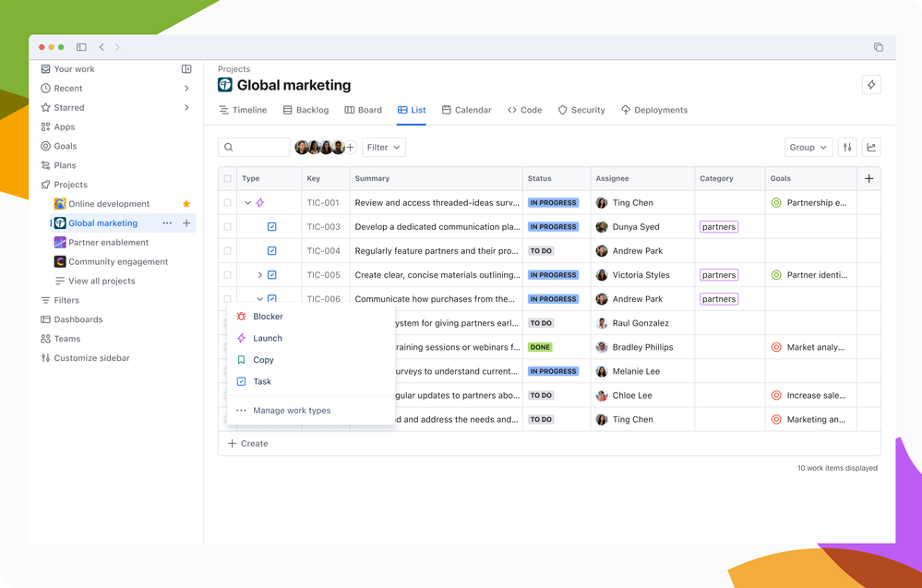Open TIC-004 To Do status
The width and height of the screenshot is (922, 588).
(x=541, y=250)
